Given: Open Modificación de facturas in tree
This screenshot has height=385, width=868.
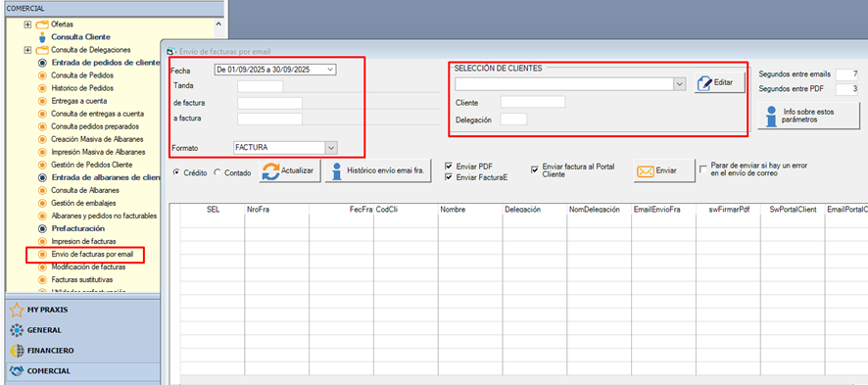Looking at the screenshot, I should [88, 267].
